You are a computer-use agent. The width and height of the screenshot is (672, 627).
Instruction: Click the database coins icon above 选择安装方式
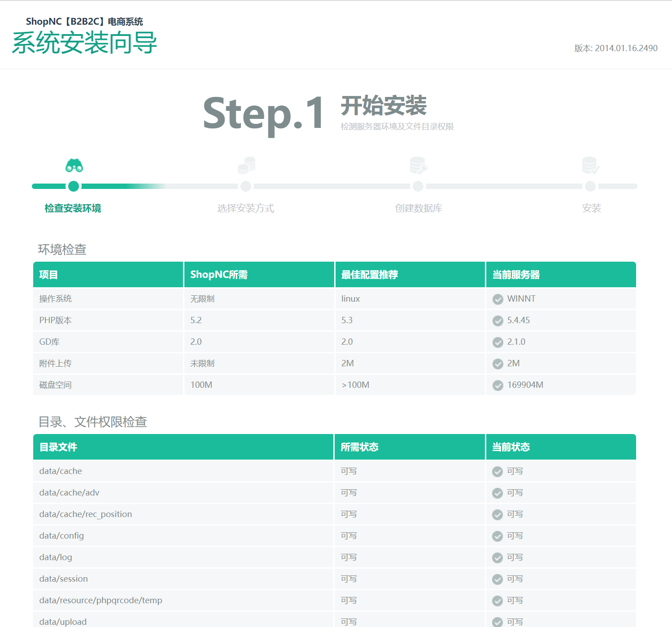pos(246,165)
